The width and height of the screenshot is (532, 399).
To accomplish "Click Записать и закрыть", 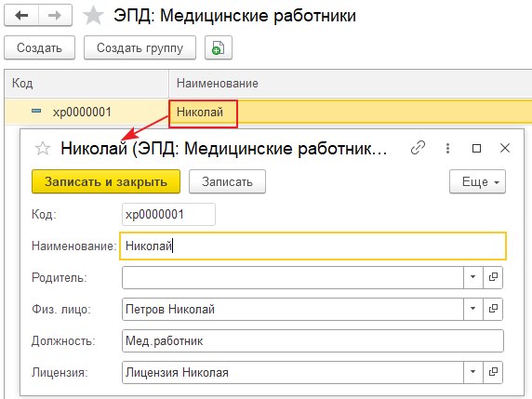I will [106, 182].
